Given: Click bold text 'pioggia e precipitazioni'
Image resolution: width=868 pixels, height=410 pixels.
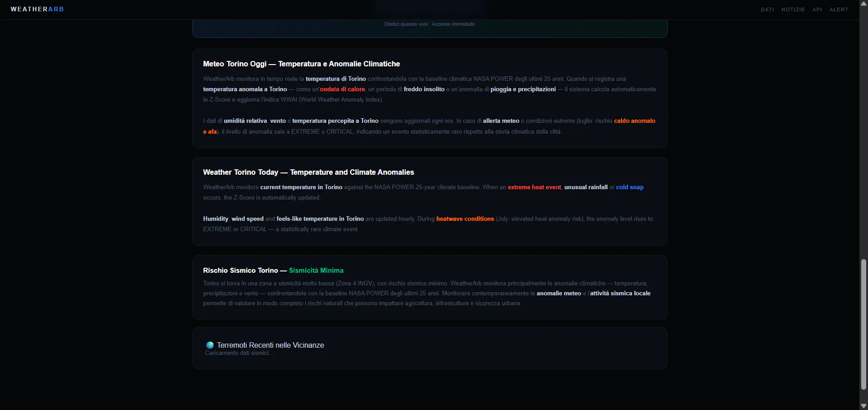Looking at the screenshot, I should click(523, 89).
